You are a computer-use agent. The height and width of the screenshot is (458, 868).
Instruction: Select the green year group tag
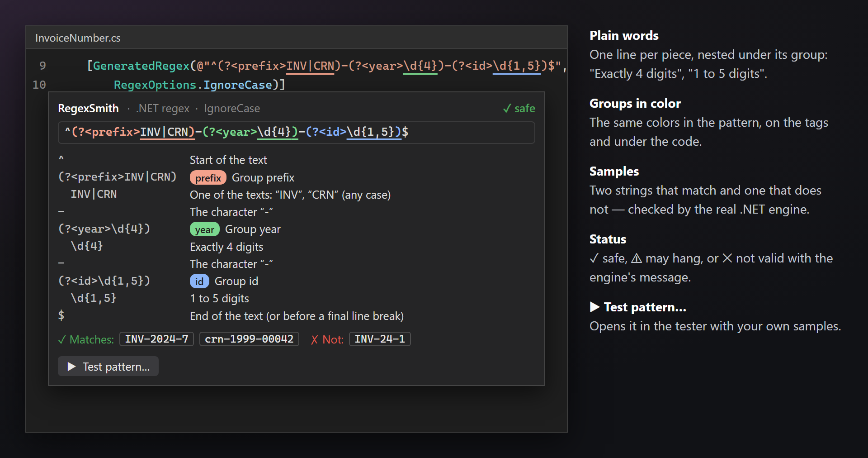204,229
